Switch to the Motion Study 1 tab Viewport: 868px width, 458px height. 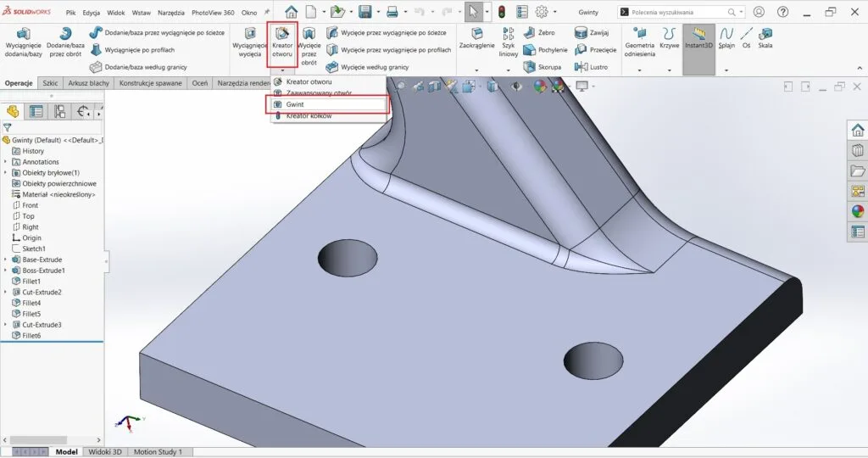click(x=158, y=451)
